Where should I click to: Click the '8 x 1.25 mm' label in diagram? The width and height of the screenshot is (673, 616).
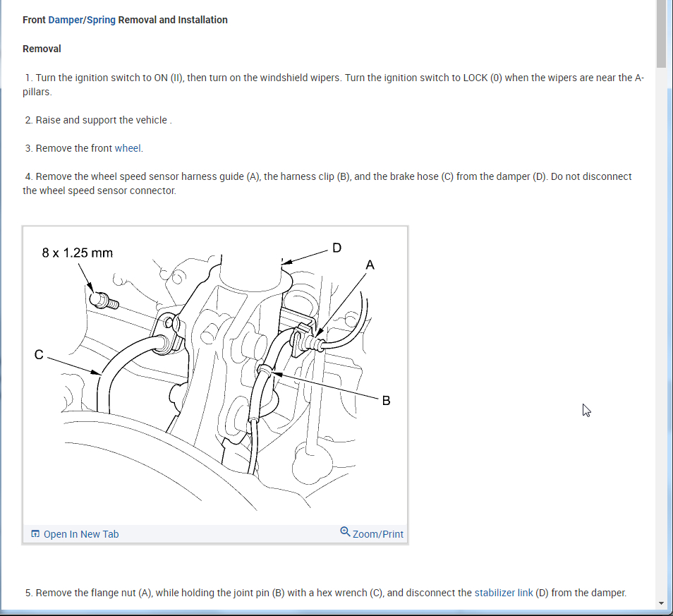[78, 253]
